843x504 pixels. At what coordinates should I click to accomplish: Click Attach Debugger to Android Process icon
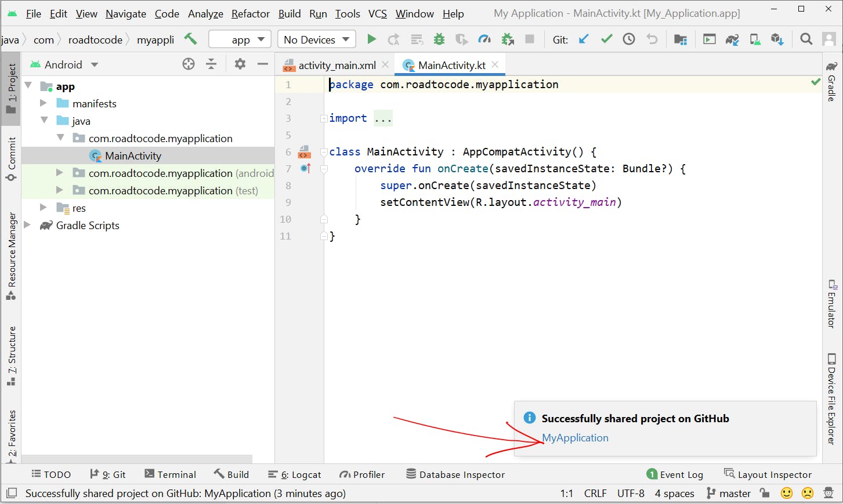point(508,39)
